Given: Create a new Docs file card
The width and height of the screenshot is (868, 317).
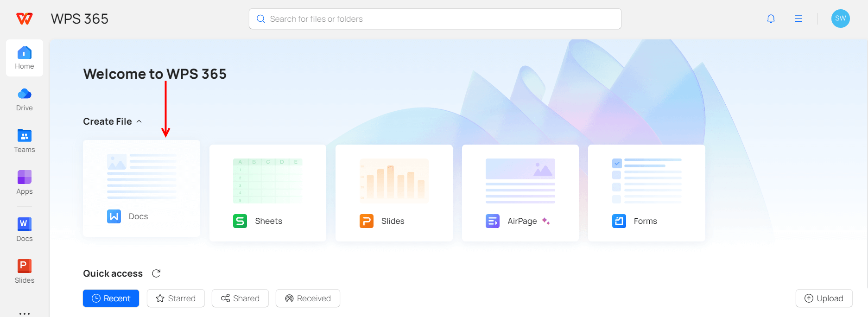Looking at the screenshot, I should point(141,188).
